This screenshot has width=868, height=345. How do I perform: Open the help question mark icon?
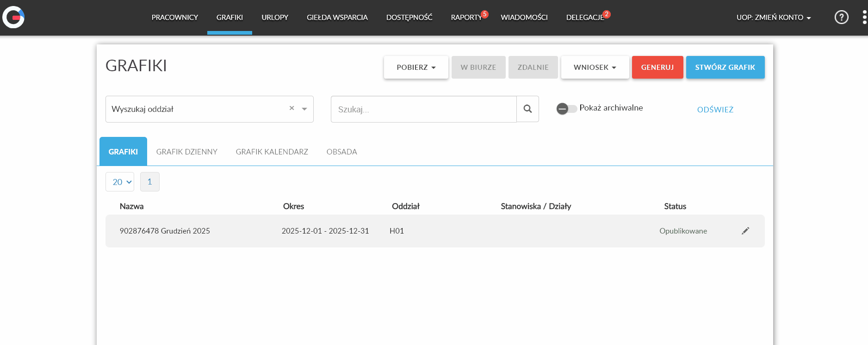pos(841,18)
